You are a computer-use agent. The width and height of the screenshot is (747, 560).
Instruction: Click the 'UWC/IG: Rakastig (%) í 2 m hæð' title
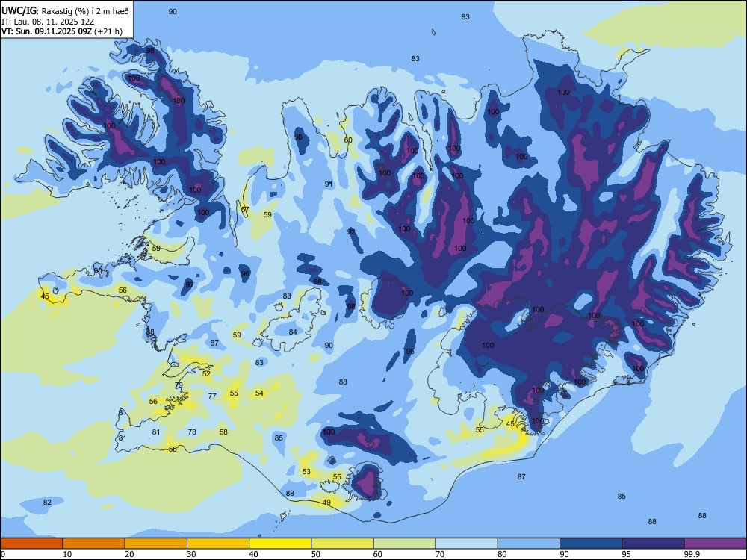pyautogui.click(x=65, y=10)
